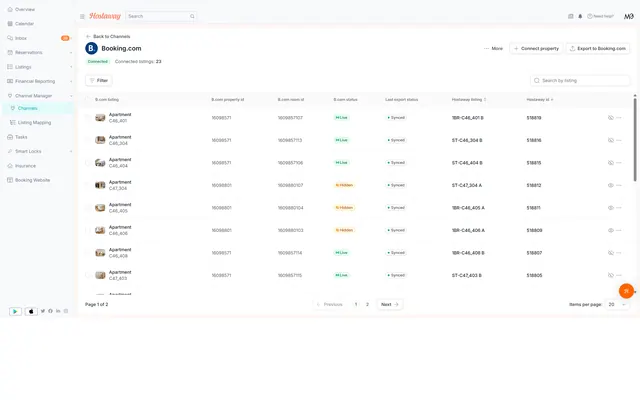The image size is (640, 400).
Task: Click the Google Play store icon
Action: pyautogui.click(x=15, y=311)
